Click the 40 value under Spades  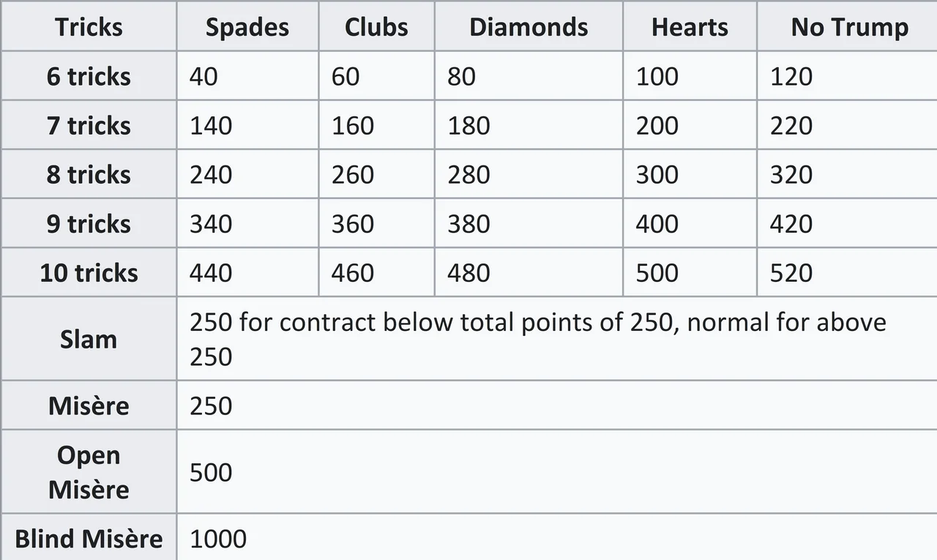click(204, 76)
